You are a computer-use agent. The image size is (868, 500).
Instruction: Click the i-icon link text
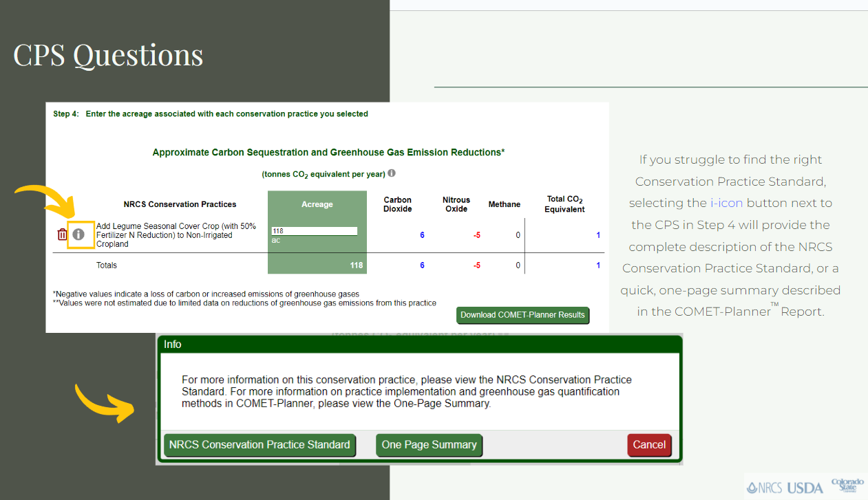[727, 203]
